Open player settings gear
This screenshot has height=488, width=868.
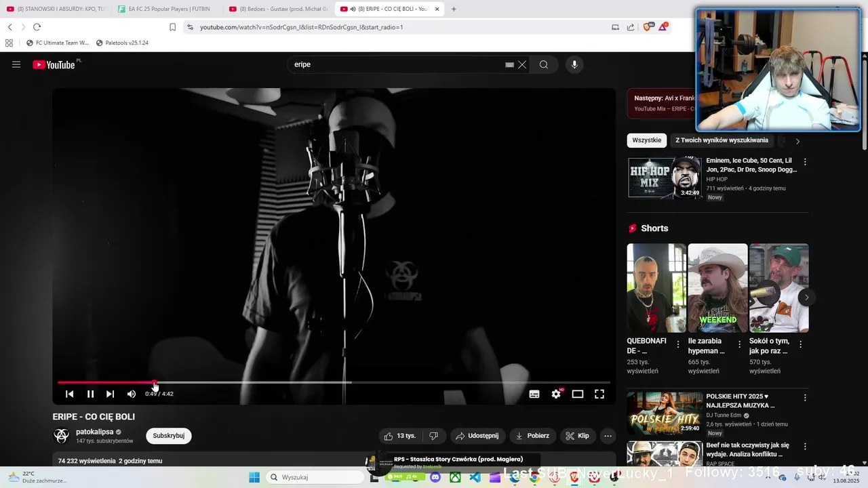point(557,394)
